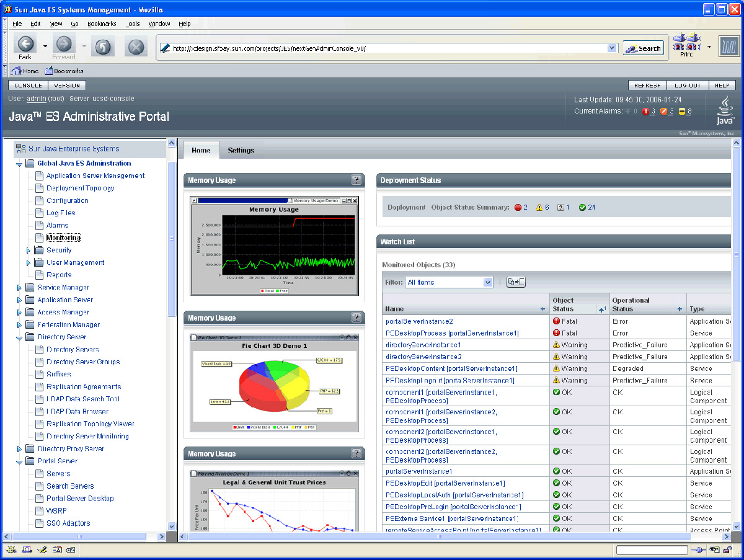Click the Java logo in the portal header

tap(725, 111)
